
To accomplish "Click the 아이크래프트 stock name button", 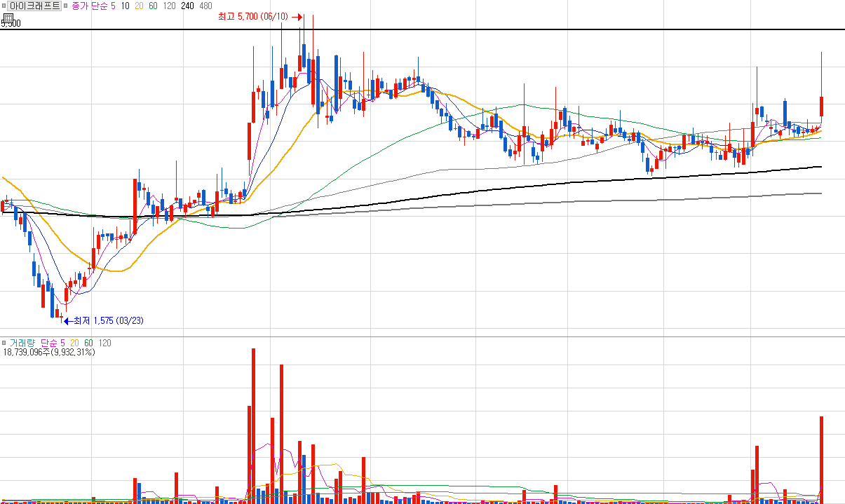I will (x=34, y=6).
